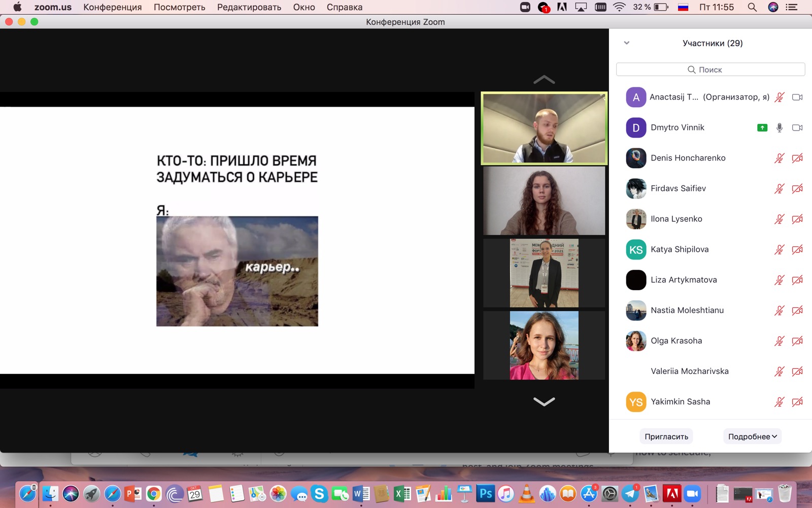Click the green screen-sharing icon next to Dmytro Vinnik
Image resolution: width=812 pixels, height=508 pixels.
pyautogui.click(x=762, y=128)
